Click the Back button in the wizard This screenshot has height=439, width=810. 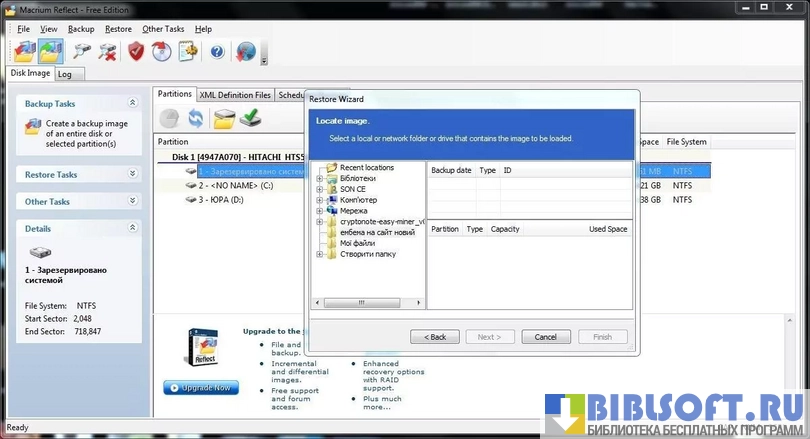435,337
